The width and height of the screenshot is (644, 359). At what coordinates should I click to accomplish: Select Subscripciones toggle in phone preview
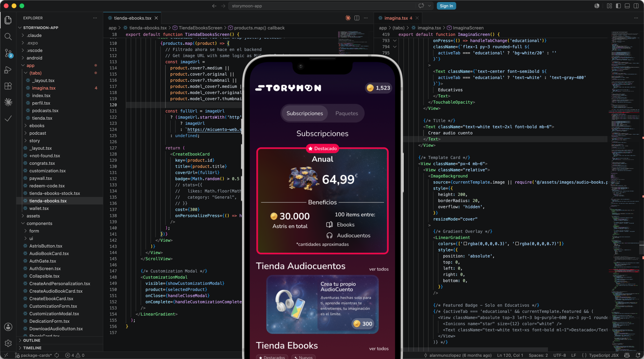pyautogui.click(x=305, y=114)
